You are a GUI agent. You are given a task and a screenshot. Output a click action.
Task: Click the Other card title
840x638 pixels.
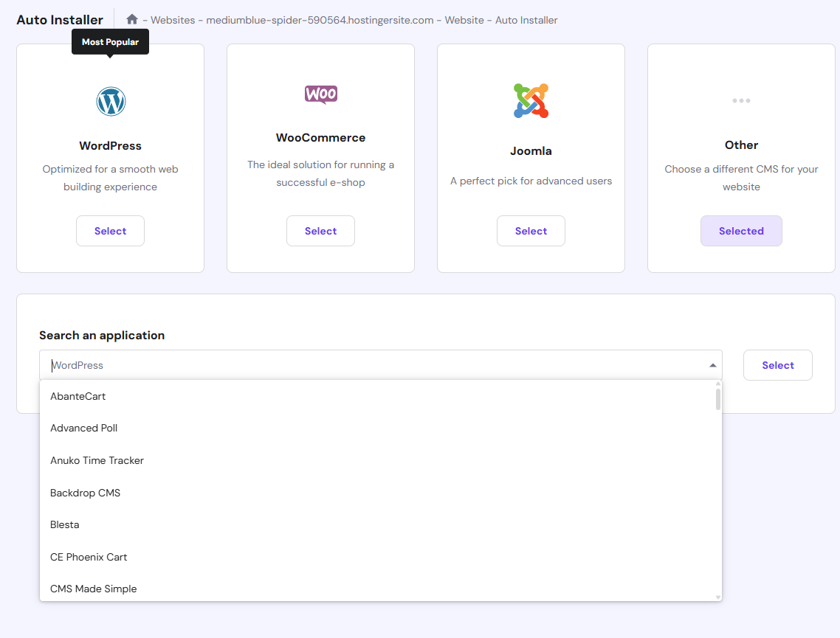pos(741,145)
